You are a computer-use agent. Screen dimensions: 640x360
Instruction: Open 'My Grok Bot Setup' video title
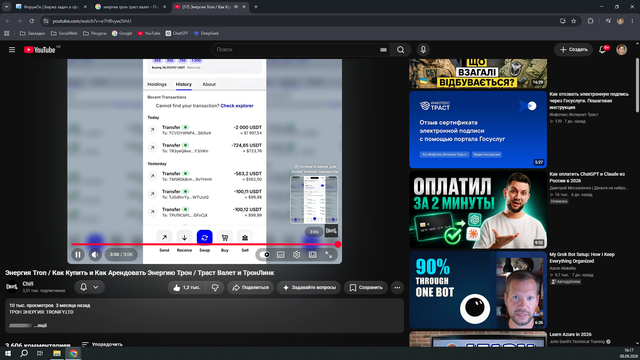pos(582,258)
